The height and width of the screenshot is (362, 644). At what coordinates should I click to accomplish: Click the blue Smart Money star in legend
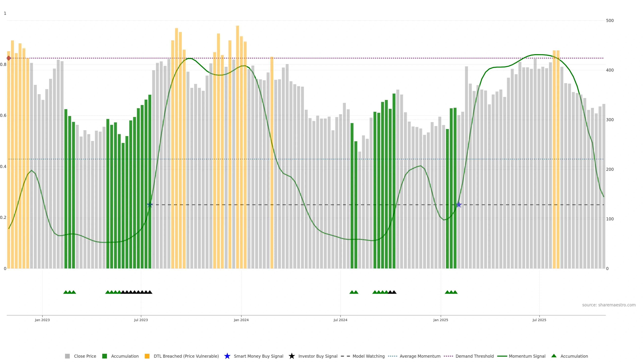click(227, 356)
